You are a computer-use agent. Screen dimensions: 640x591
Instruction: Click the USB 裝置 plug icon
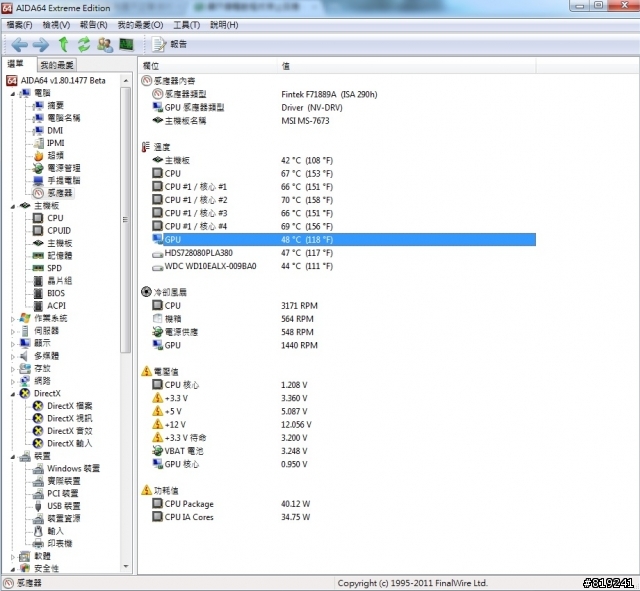click(38, 506)
